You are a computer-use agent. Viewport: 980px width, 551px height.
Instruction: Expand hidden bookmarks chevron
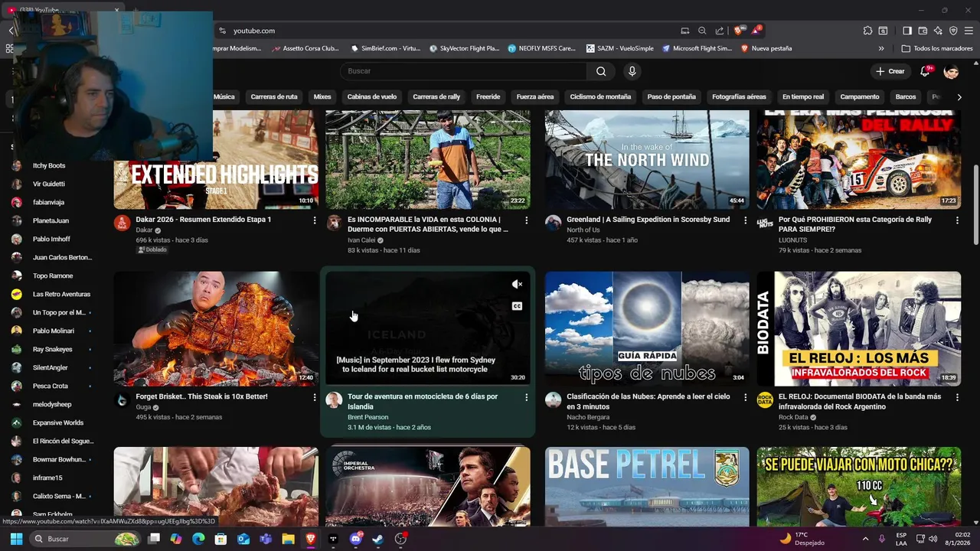[881, 48]
